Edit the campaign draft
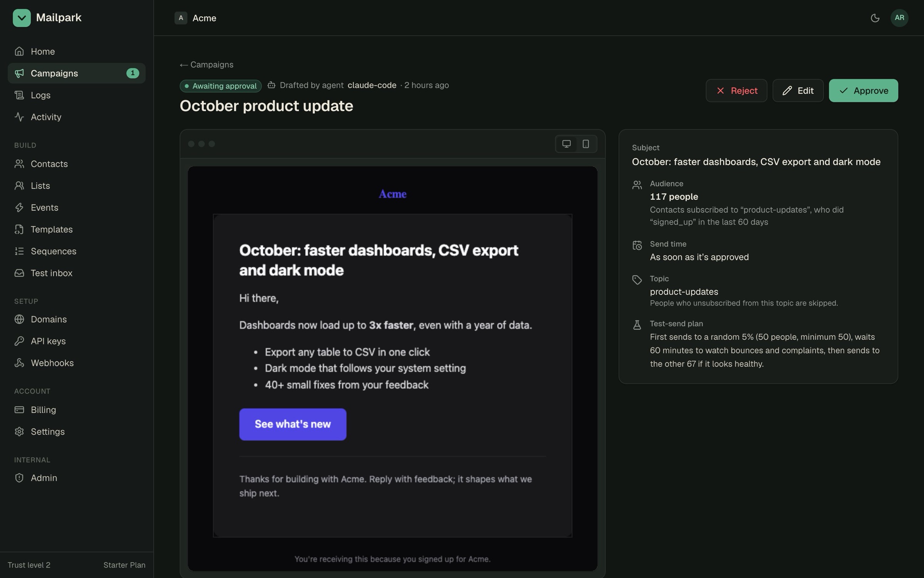Image resolution: width=924 pixels, height=578 pixels. [x=798, y=91]
